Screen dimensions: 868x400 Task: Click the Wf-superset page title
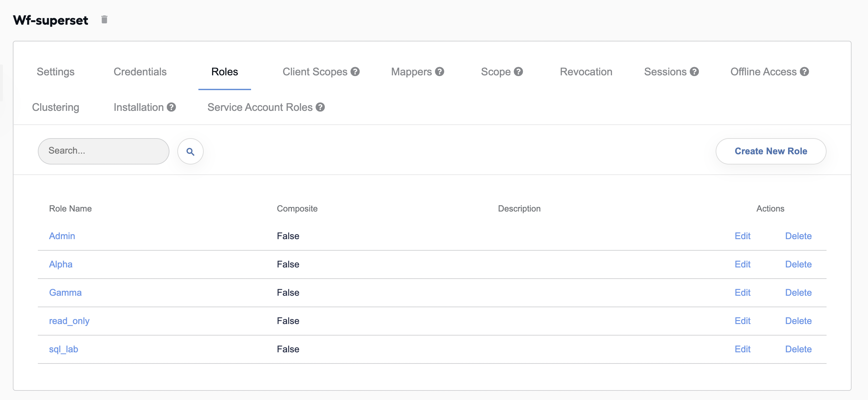point(51,20)
